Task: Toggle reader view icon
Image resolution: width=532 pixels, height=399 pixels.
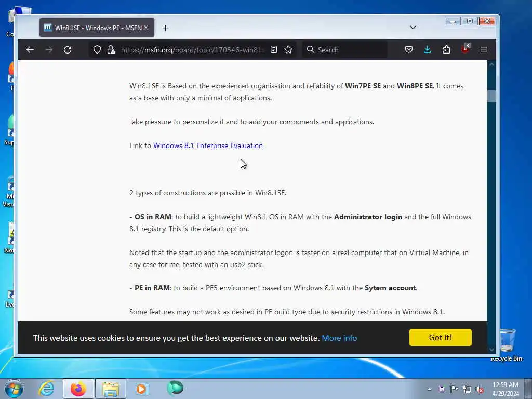Action: click(x=274, y=50)
